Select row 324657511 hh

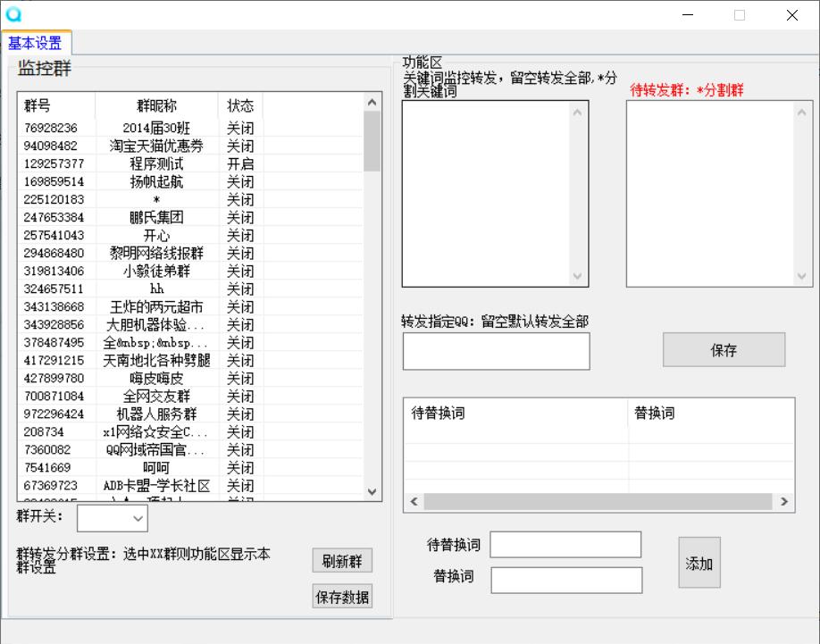tap(190, 289)
